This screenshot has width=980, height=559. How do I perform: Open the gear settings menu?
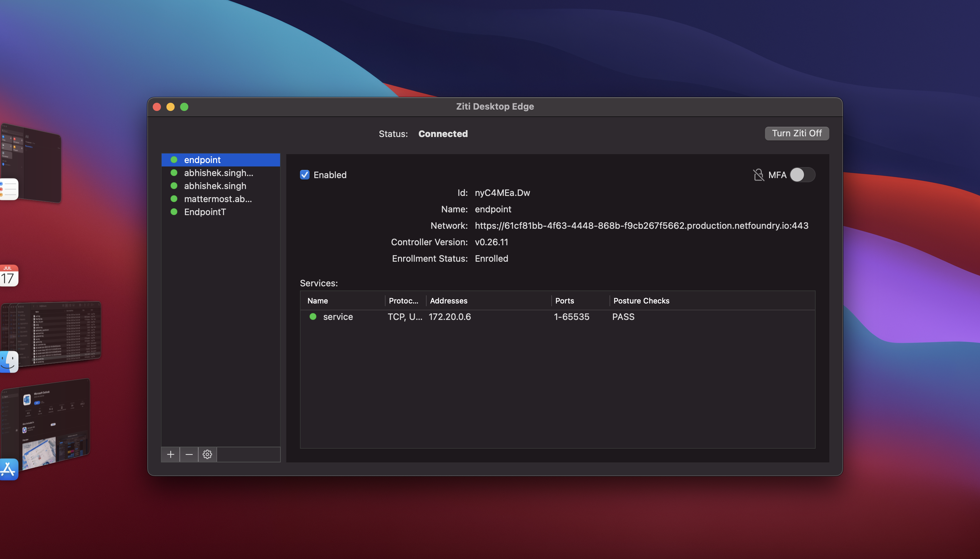click(207, 454)
